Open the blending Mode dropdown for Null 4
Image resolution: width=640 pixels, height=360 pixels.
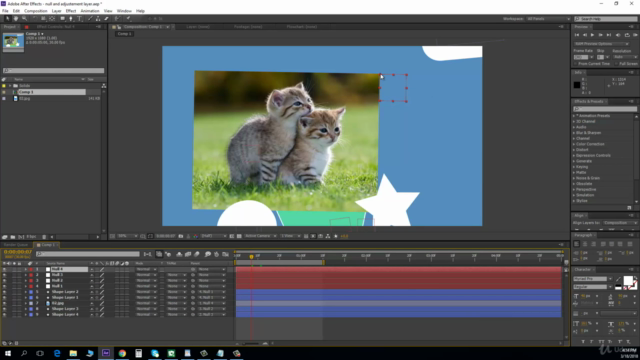146,269
